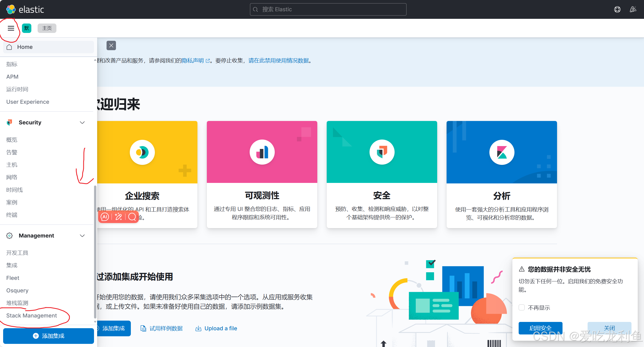Click the external link icon by privacy statement
644x347 pixels.
pos(208,61)
